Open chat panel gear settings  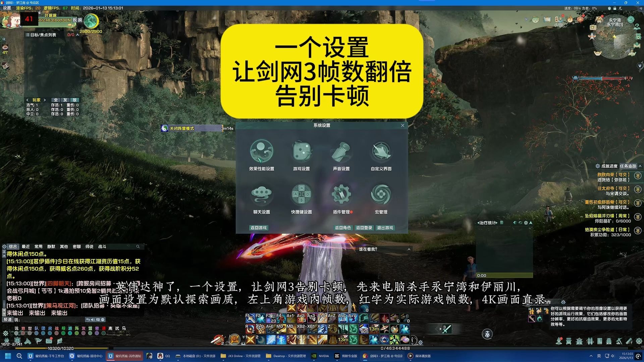pos(4,246)
